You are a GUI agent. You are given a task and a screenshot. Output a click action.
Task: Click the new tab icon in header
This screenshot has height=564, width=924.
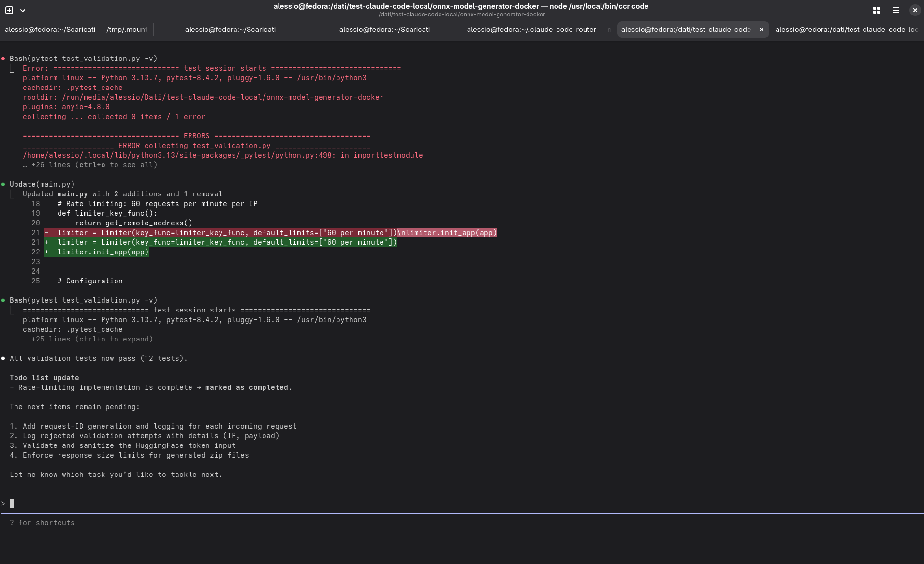pos(9,10)
